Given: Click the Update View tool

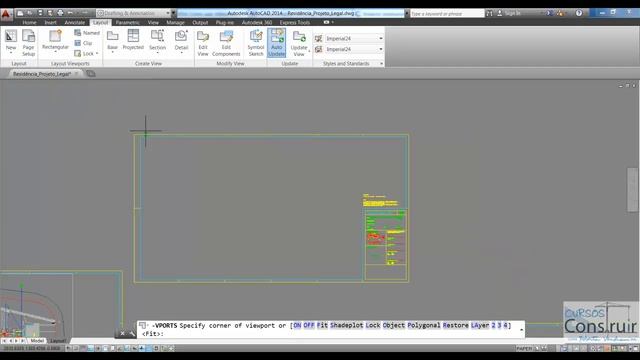Looking at the screenshot, I should click(x=299, y=43).
